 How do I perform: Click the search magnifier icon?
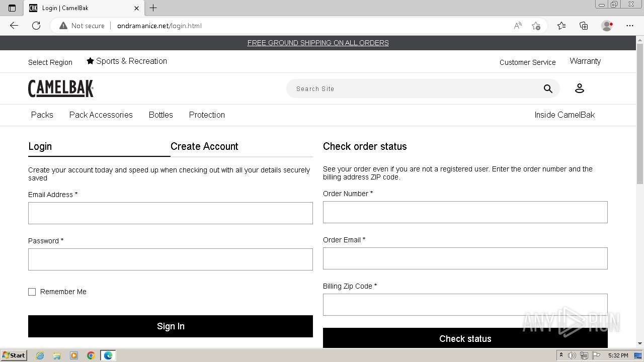[548, 89]
